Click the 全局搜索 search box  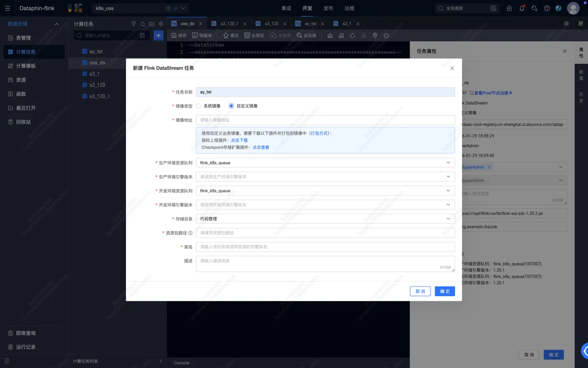[467, 8]
